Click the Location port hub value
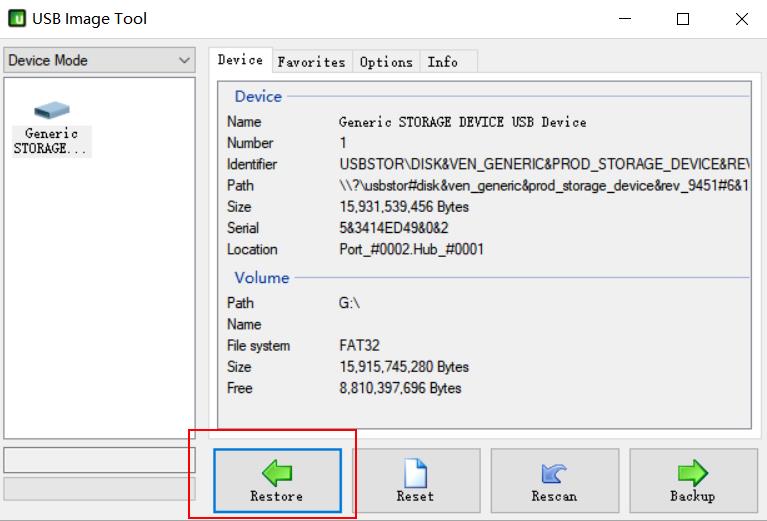Image resolution: width=767 pixels, height=521 pixels. pos(411,249)
